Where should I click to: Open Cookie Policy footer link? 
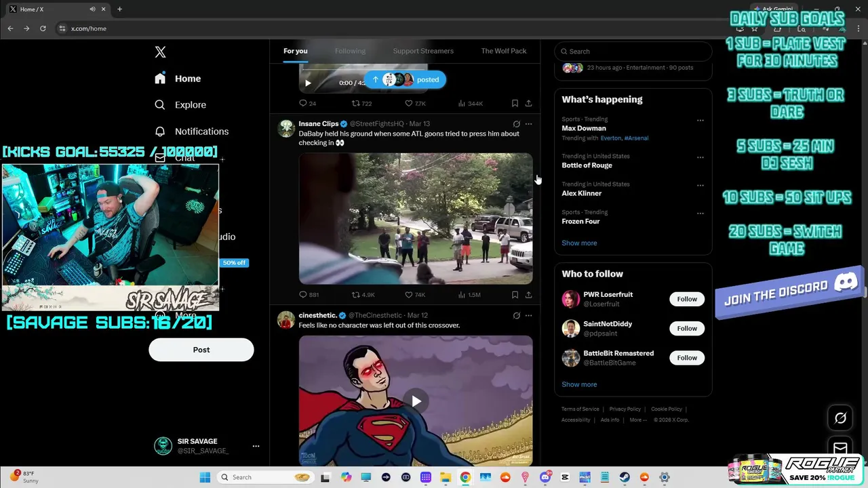[x=667, y=409]
